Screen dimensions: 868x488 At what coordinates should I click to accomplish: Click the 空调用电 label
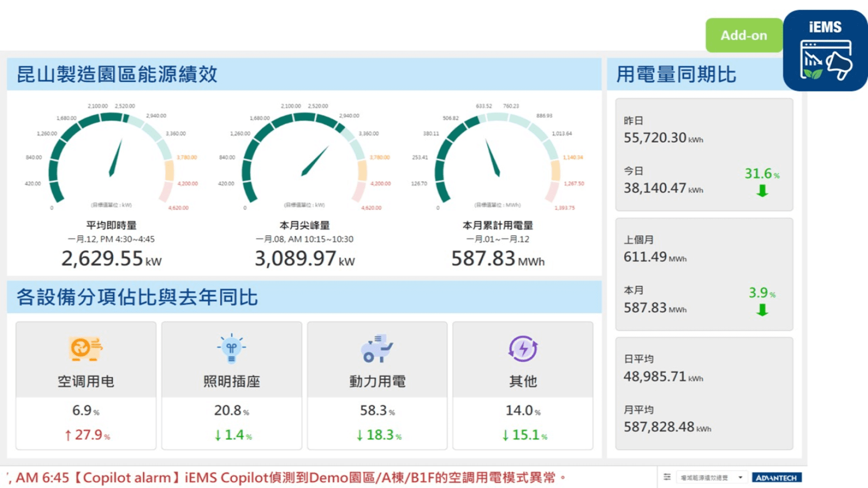(x=86, y=381)
